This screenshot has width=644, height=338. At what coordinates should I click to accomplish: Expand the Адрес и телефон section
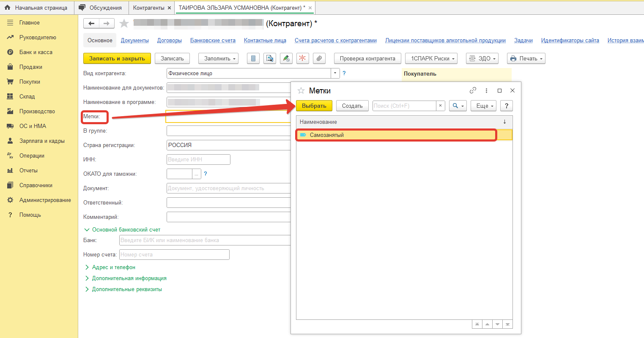(113, 267)
